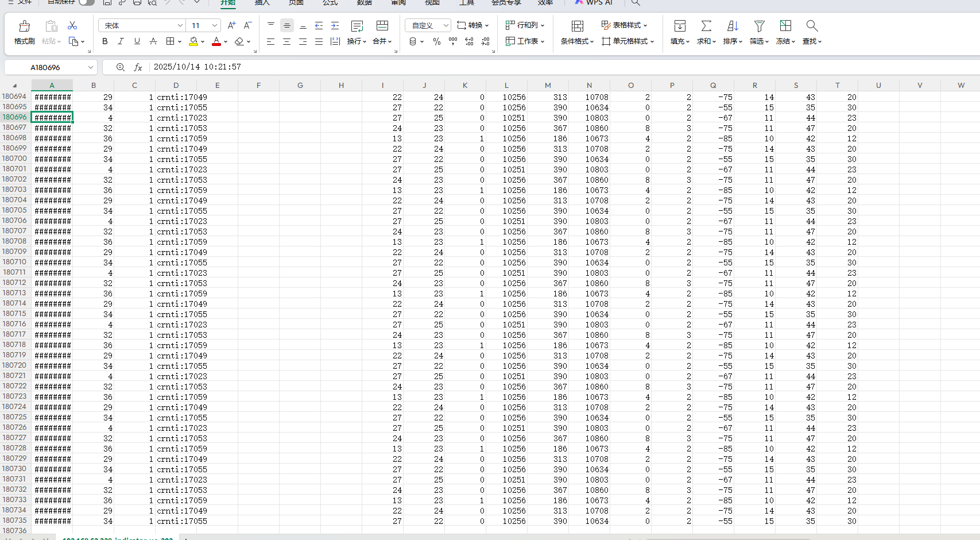980x540 pixels.
Task: Click the Cut scissors icon
Action: coord(72,26)
